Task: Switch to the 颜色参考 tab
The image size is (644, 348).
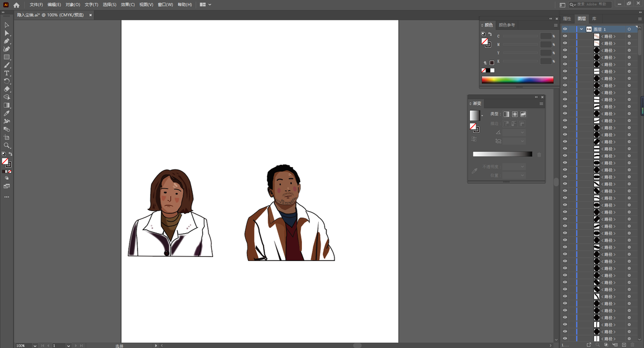Action: tap(506, 25)
